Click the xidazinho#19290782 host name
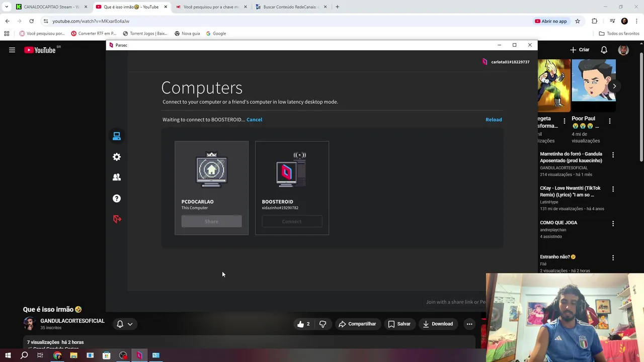The width and height of the screenshot is (644, 362). 280,208
